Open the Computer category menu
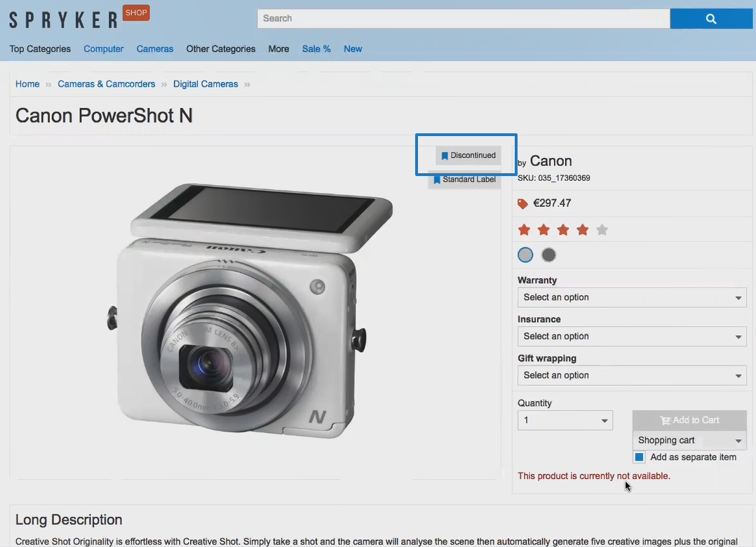Viewport: 756px width, 547px height. [104, 48]
